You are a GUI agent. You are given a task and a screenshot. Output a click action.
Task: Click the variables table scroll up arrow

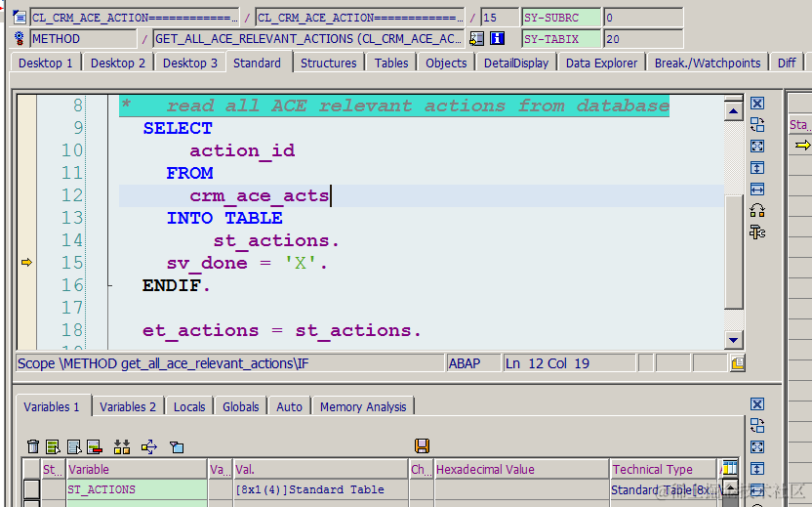point(730,487)
